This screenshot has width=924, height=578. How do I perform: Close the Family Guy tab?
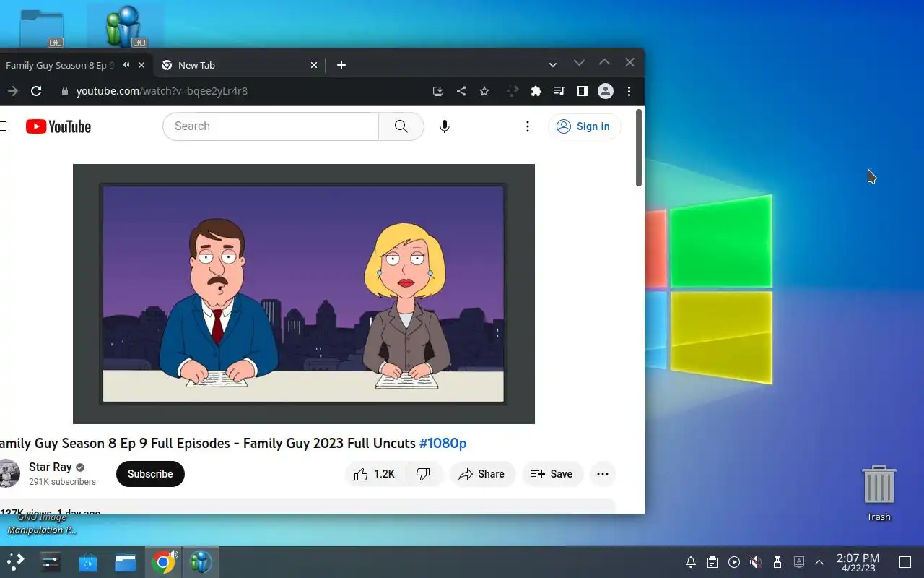[x=141, y=65]
